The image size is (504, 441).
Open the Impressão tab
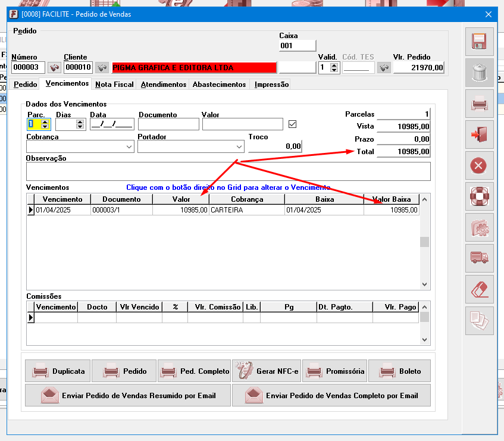click(271, 85)
